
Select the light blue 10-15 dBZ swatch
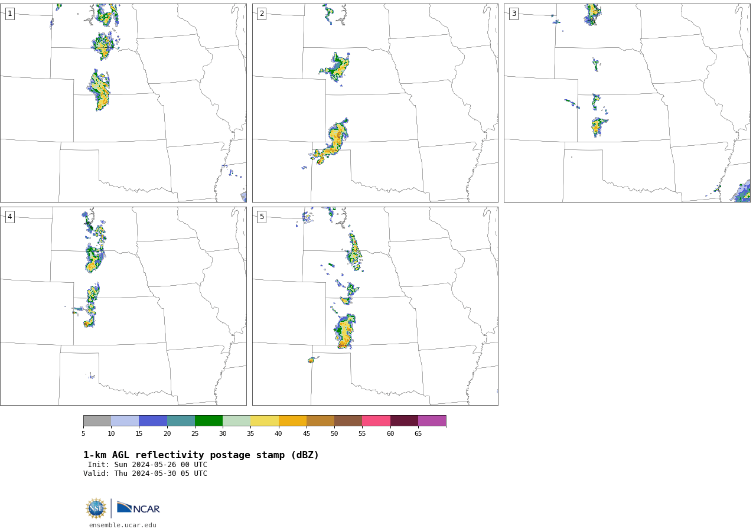pyautogui.click(x=125, y=421)
